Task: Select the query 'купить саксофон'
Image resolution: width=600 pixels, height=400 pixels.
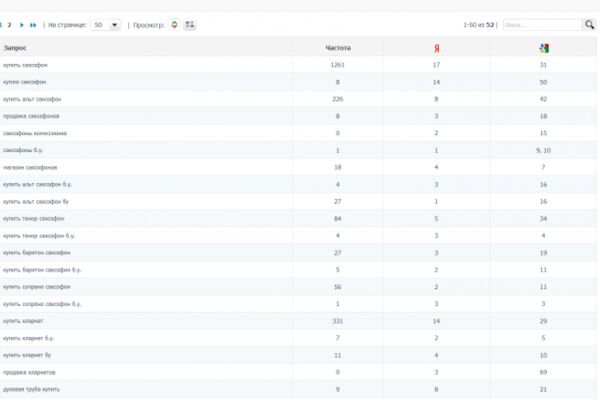Action: click(25, 65)
